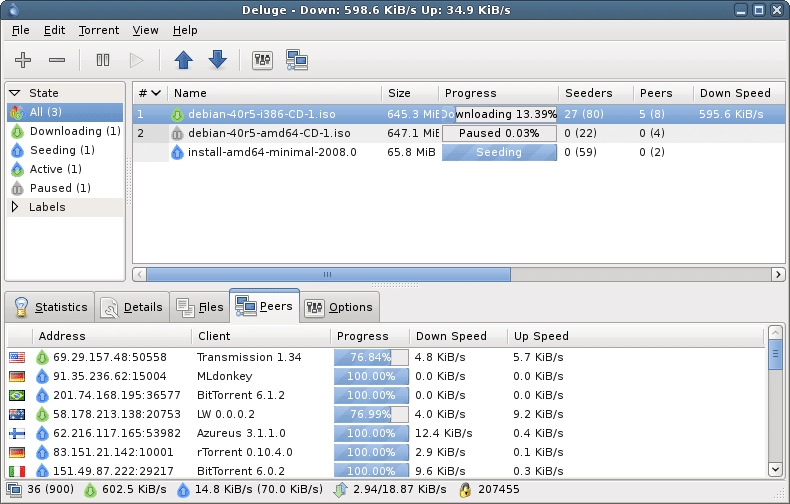Open the Connection Manager toolbar icon

point(297,60)
